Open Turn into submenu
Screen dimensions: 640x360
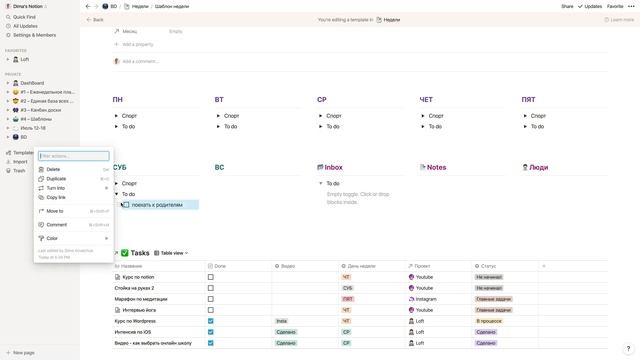pyautogui.click(x=73, y=188)
